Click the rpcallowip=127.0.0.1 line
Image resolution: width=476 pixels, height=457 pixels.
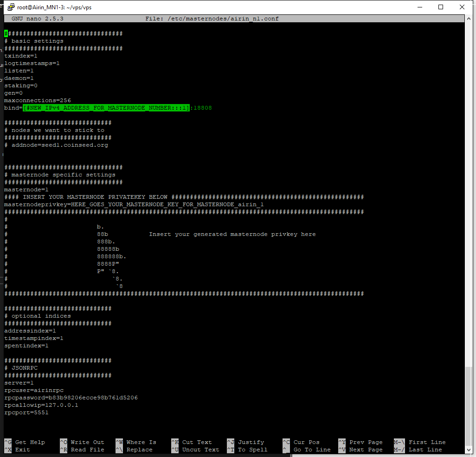(x=41, y=405)
